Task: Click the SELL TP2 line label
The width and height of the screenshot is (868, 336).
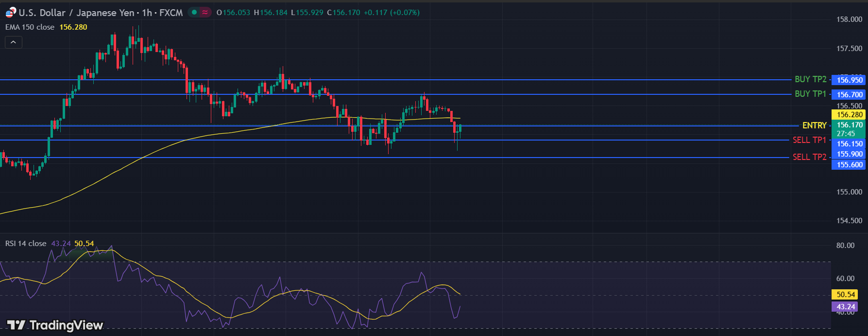Action: click(809, 157)
